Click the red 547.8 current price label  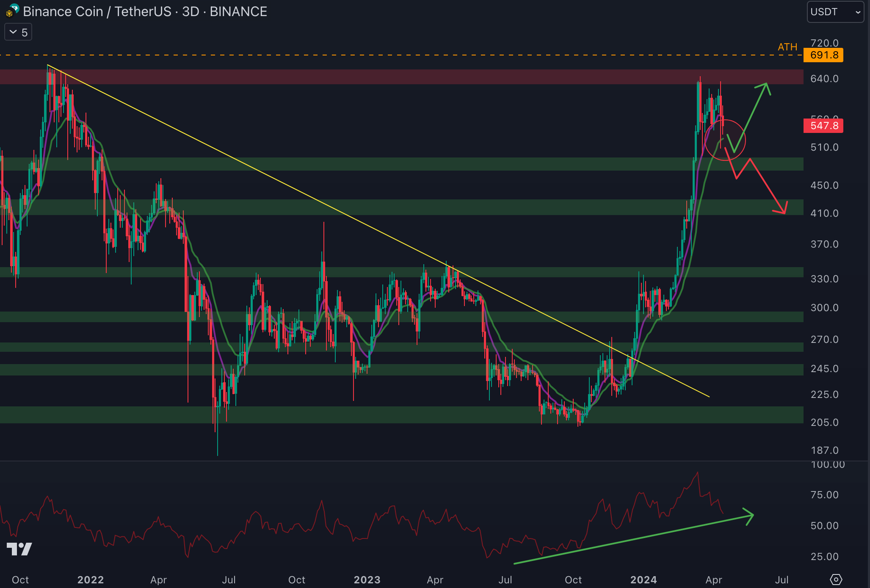(x=823, y=126)
